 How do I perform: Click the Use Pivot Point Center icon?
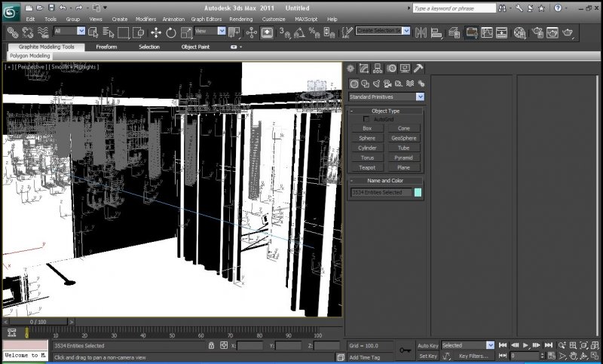(x=234, y=32)
